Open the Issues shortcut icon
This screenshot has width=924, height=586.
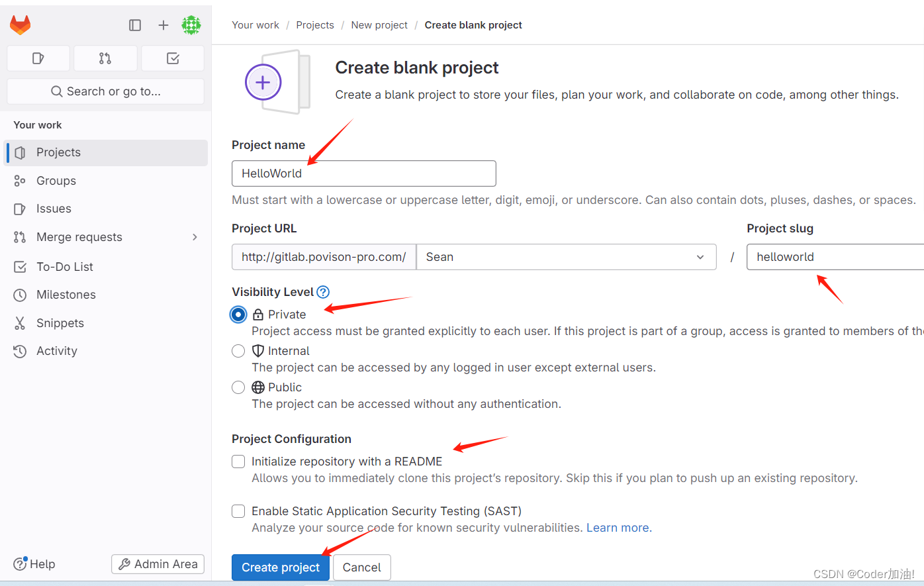pos(38,58)
